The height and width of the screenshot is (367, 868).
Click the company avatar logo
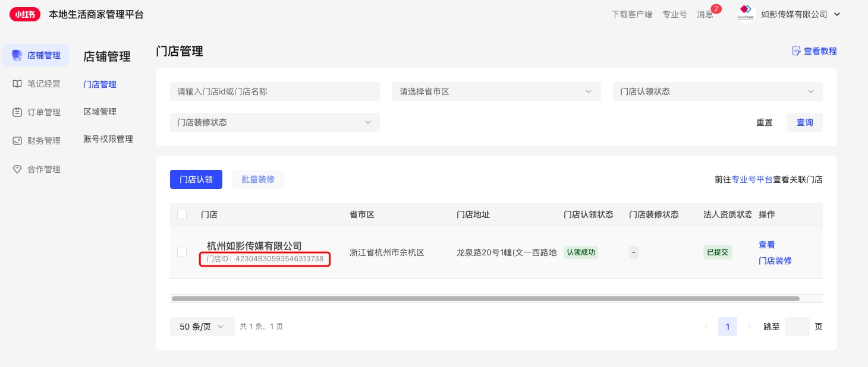746,14
